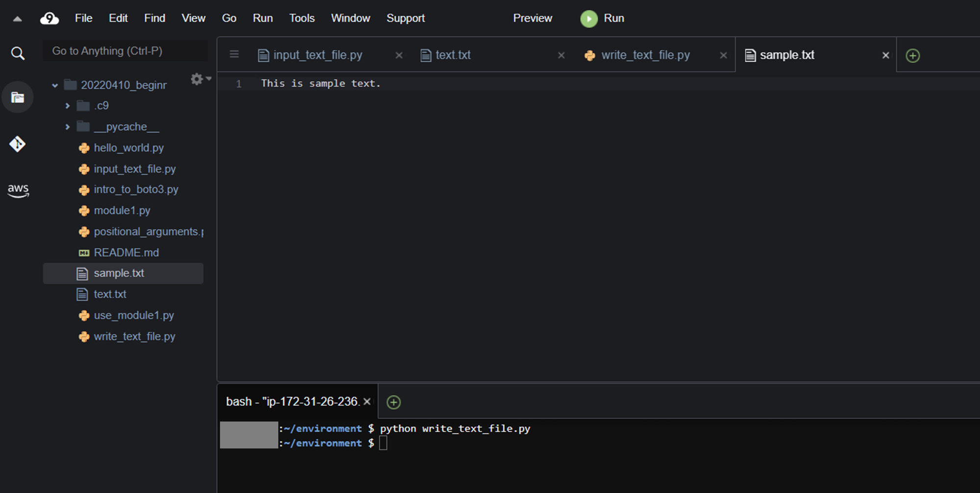Open the Cloud9 logo menu
Screen dimensions: 980x493
(x=49, y=19)
